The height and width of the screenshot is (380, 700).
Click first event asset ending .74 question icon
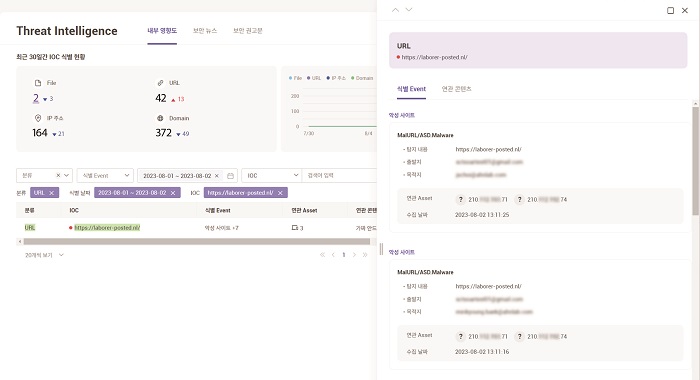coord(519,199)
